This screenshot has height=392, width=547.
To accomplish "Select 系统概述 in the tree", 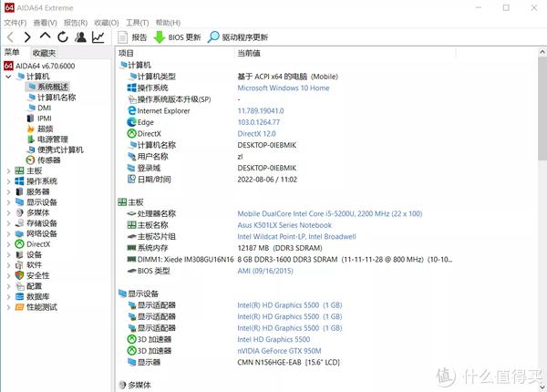I will coord(48,87).
